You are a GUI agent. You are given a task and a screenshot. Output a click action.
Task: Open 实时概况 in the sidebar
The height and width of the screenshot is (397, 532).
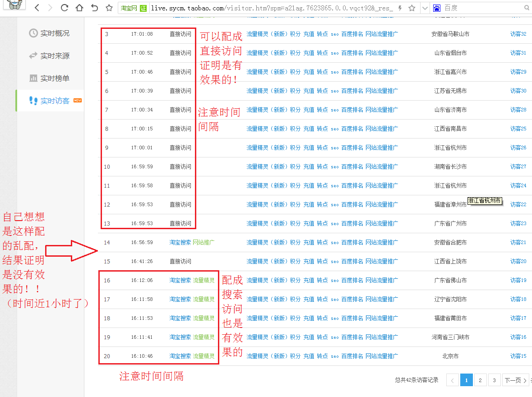[50, 33]
